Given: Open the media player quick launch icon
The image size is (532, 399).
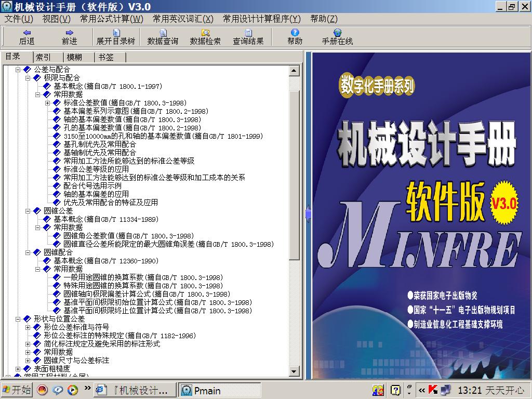Looking at the screenshot, I should click(72, 390).
